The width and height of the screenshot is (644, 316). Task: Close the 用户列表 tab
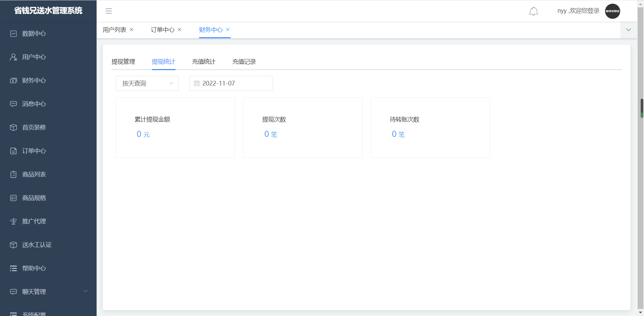tap(131, 30)
